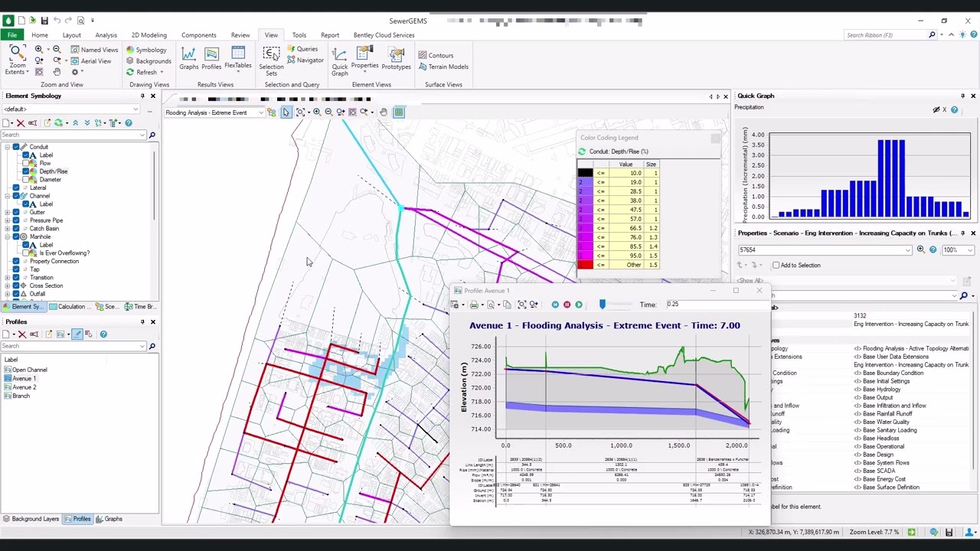The height and width of the screenshot is (551, 980).
Task: Toggle the Outfall layer checkbox
Action: 16,294
